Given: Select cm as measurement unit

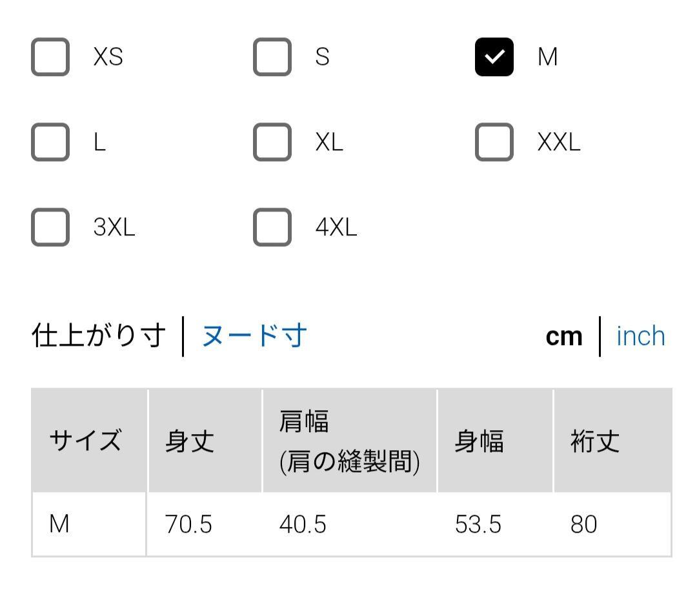Looking at the screenshot, I should [x=563, y=337].
